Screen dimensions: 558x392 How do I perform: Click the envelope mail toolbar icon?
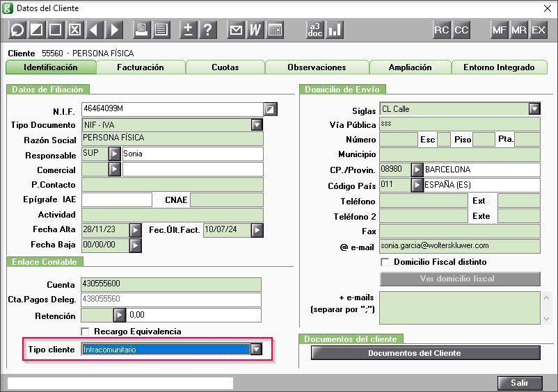pyautogui.click(x=236, y=29)
